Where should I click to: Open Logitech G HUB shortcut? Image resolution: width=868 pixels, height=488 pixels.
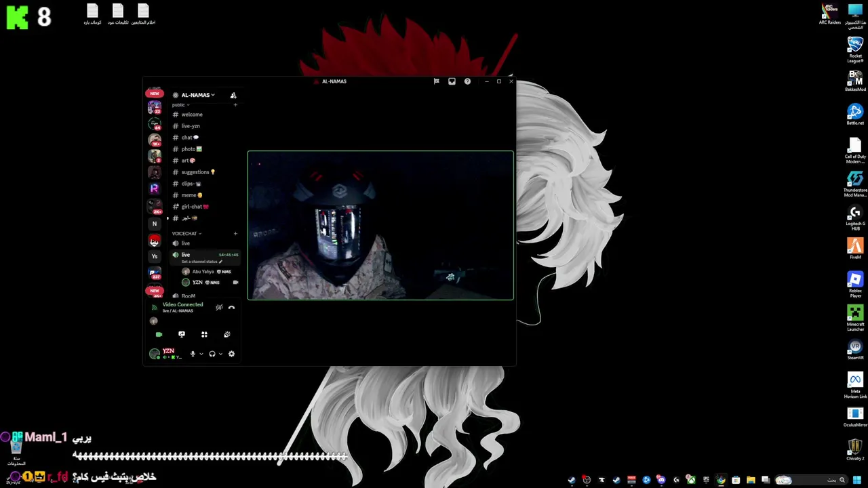855,218
